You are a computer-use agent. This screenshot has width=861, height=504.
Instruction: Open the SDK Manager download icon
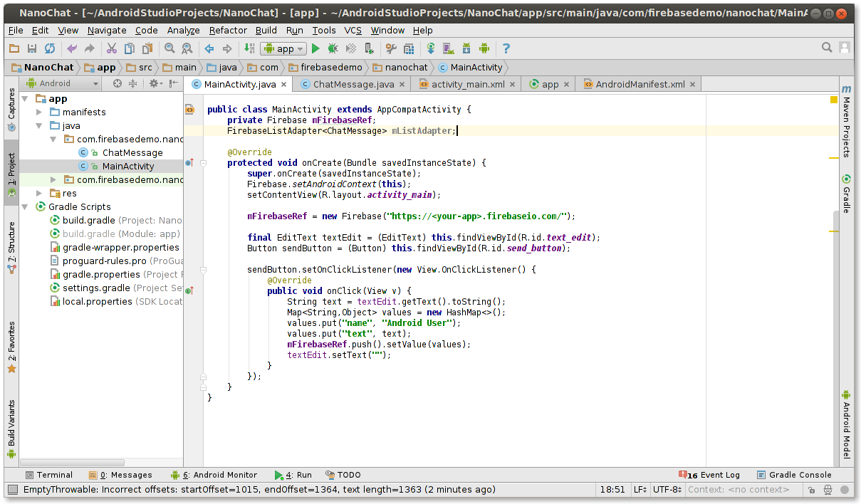click(x=466, y=48)
